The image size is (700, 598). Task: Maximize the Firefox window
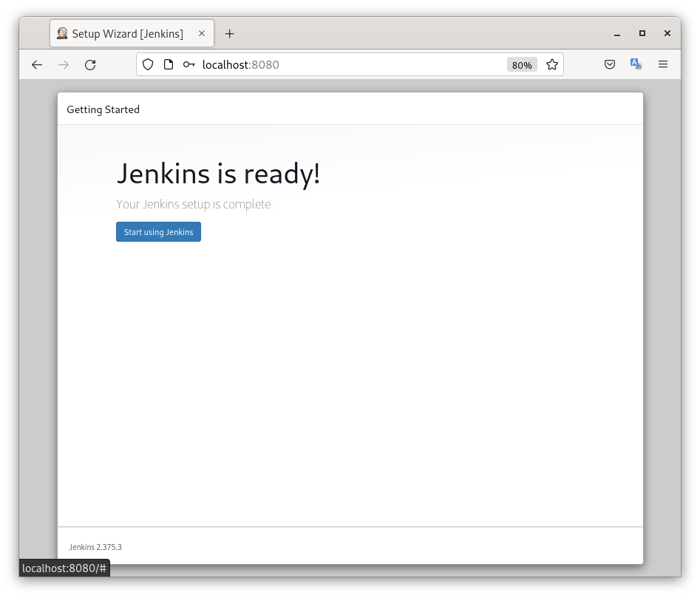[642, 34]
